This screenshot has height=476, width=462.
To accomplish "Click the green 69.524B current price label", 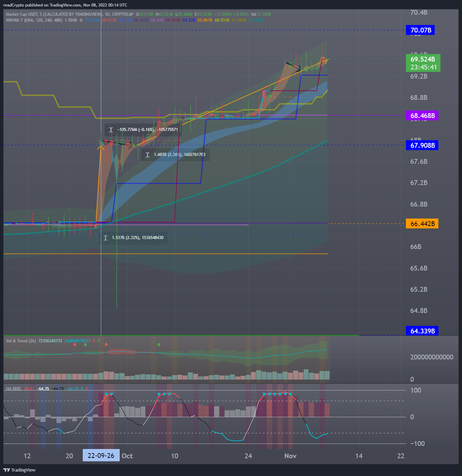I will tap(423, 59).
